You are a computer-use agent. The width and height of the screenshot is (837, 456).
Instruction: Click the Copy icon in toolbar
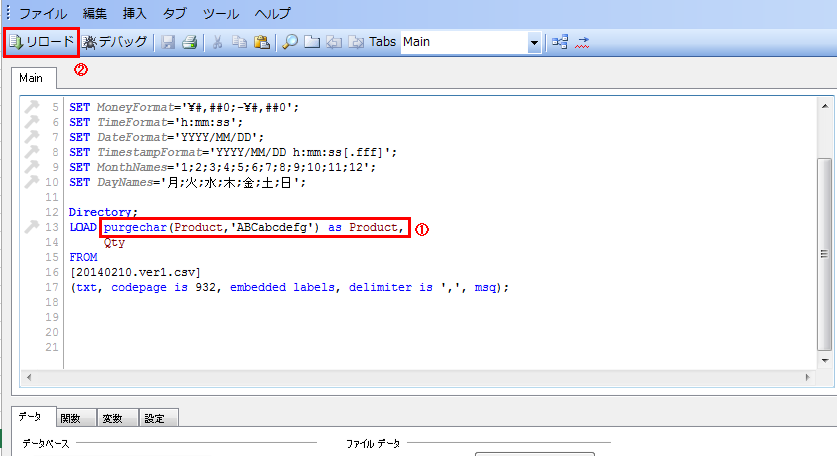tap(239, 42)
